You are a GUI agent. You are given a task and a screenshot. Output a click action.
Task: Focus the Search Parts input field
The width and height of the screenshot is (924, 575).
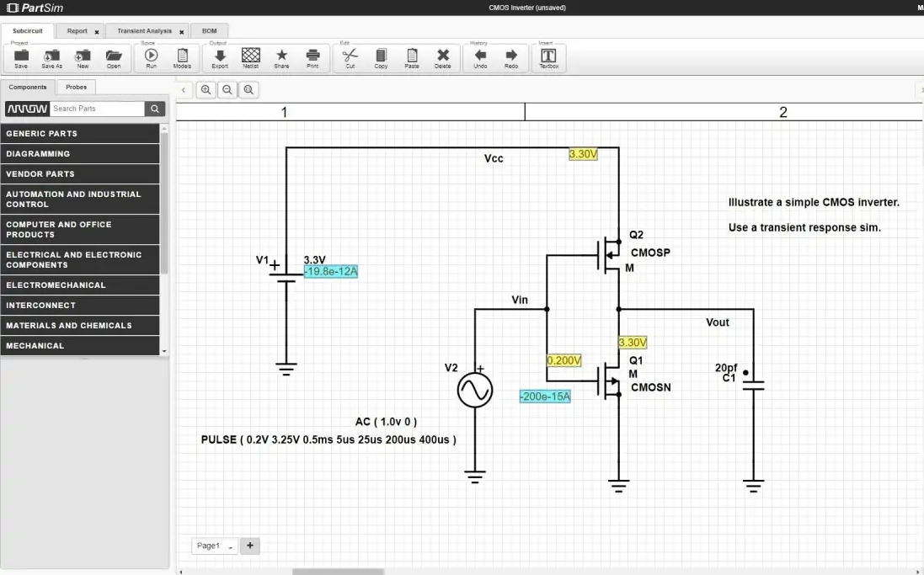pyautogui.click(x=96, y=109)
